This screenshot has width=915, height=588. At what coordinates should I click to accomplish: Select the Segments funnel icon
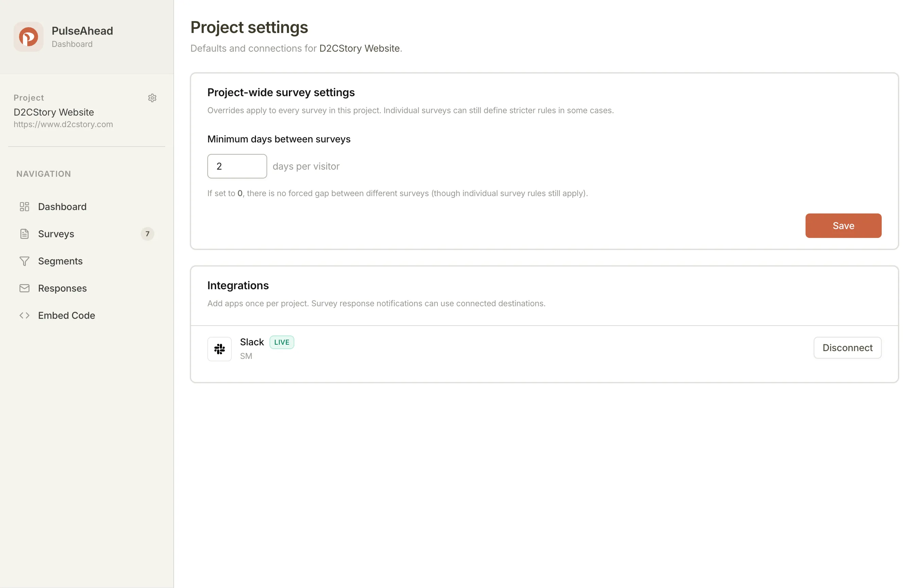pos(24,261)
